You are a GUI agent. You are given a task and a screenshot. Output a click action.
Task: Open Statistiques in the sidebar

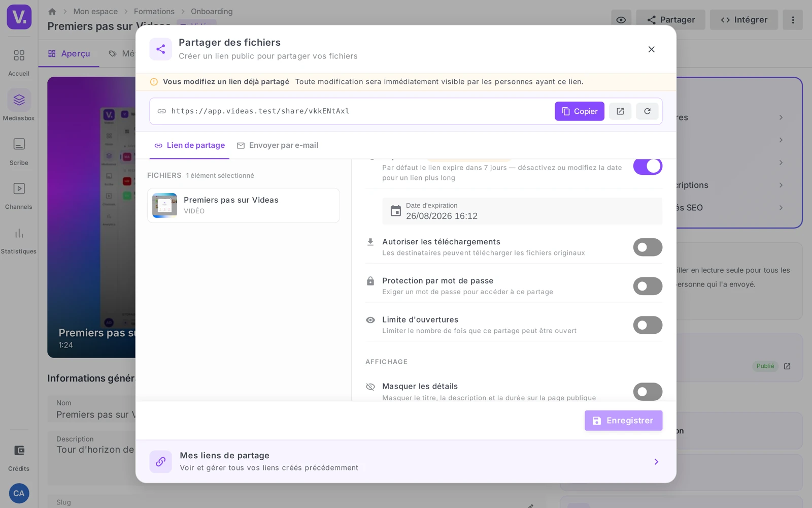coord(19,240)
